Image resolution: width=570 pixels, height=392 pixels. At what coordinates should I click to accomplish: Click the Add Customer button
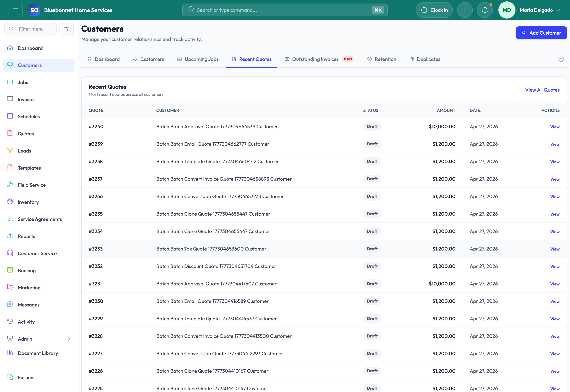[541, 33]
